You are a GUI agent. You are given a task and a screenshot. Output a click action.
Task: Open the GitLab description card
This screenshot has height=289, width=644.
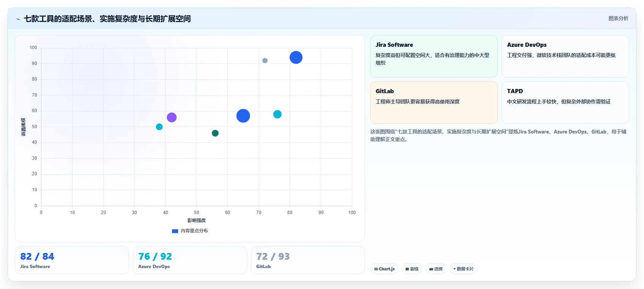(x=434, y=103)
